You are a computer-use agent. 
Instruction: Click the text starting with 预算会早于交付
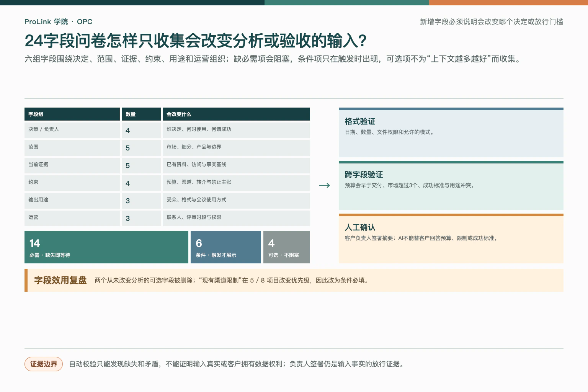tap(410, 185)
